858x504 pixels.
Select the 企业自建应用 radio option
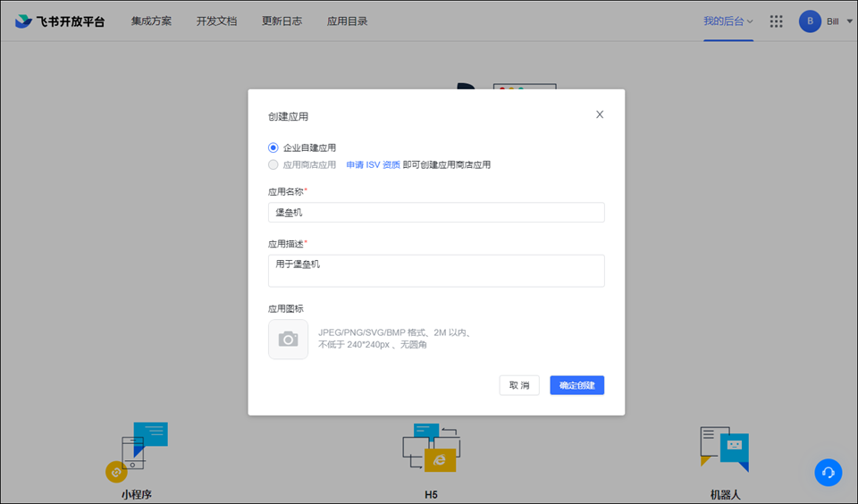click(273, 147)
